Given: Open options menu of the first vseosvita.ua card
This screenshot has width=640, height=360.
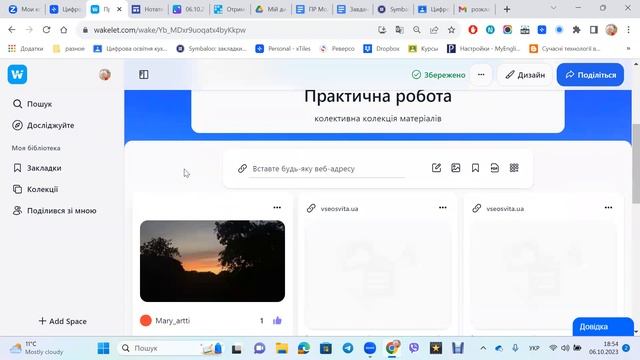Looking at the screenshot, I should pyautogui.click(x=443, y=208).
